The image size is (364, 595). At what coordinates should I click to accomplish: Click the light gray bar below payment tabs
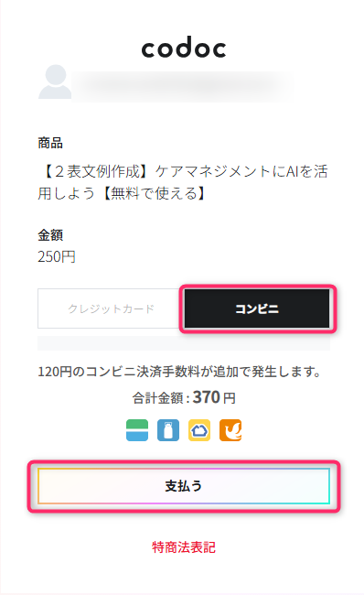184,343
